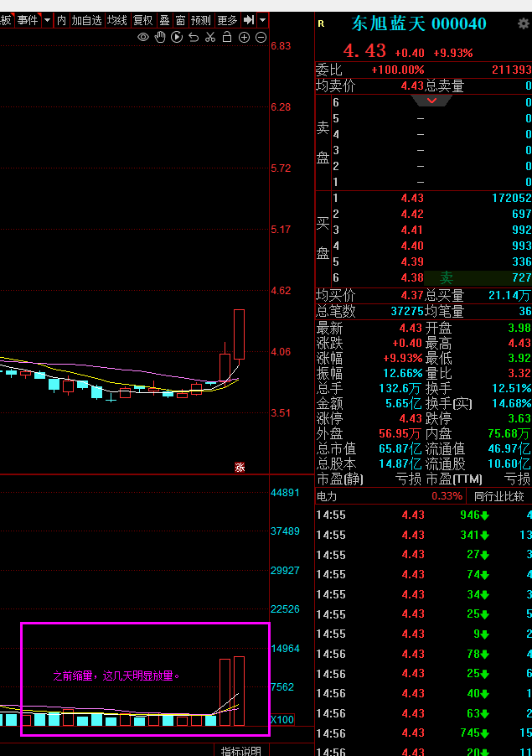Click the trade row with volume 946
Viewport: 532px width, 756px height.
tap(424, 515)
